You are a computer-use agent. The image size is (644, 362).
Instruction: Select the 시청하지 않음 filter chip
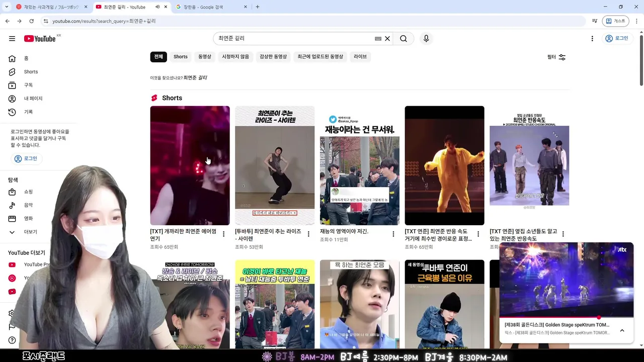pyautogui.click(x=235, y=57)
